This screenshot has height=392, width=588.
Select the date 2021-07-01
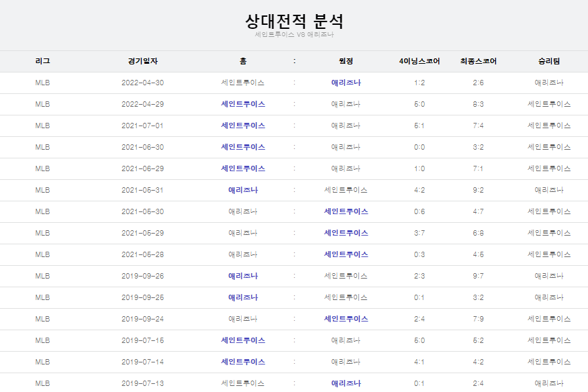tap(142, 126)
